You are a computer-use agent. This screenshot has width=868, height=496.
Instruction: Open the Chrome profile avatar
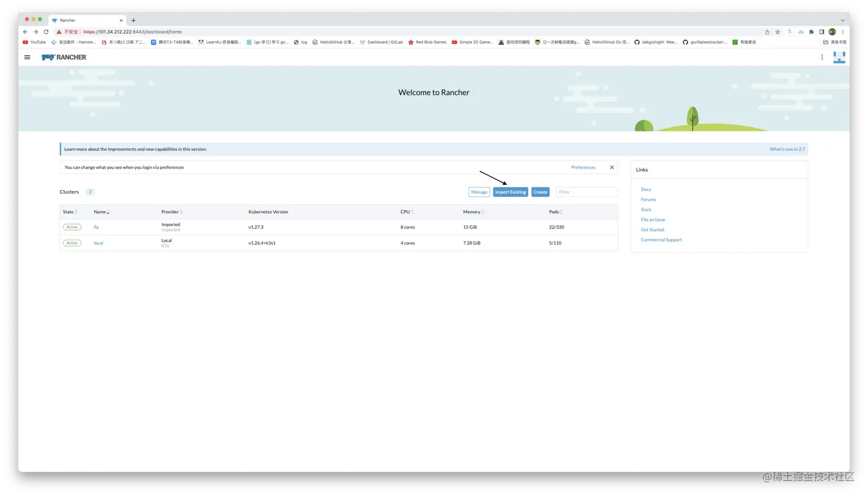pos(832,32)
